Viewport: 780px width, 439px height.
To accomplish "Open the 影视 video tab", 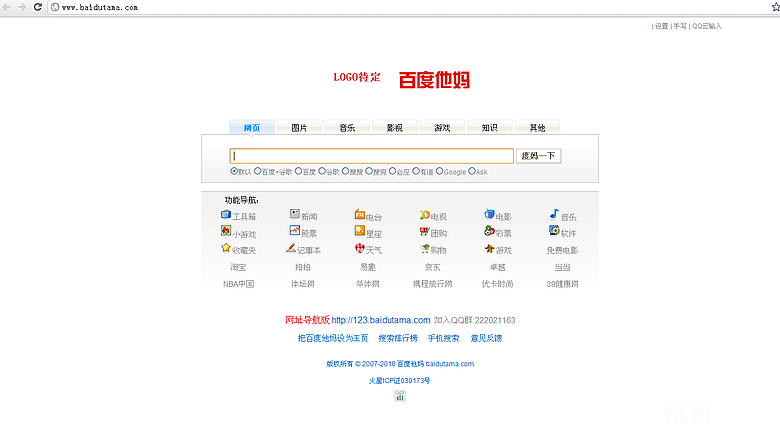I will pyautogui.click(x=394, y=127).
